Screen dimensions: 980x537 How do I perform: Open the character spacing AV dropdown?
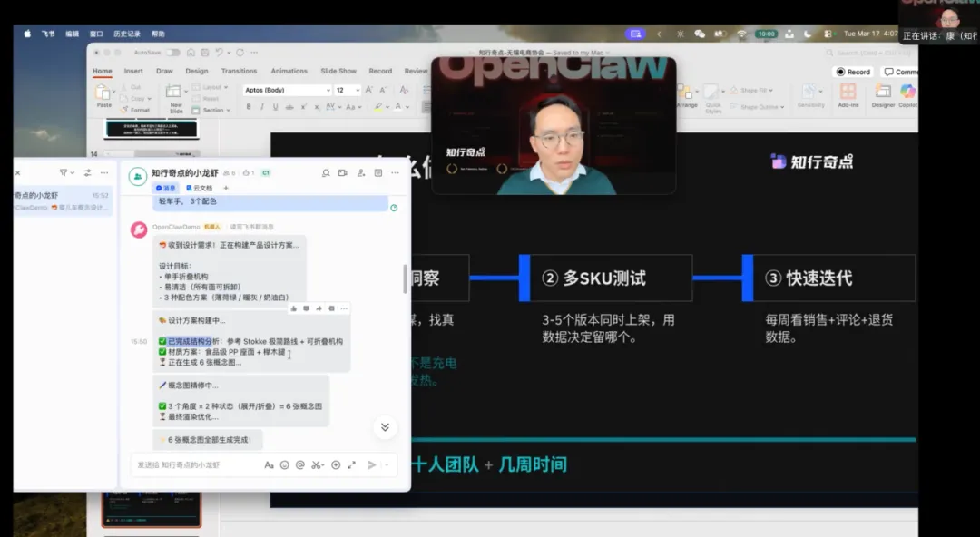coord(333,107)
